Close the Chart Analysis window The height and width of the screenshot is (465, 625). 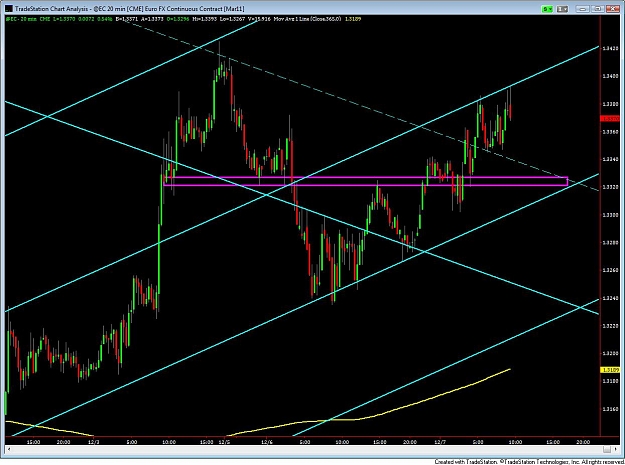tap(611, 8)
